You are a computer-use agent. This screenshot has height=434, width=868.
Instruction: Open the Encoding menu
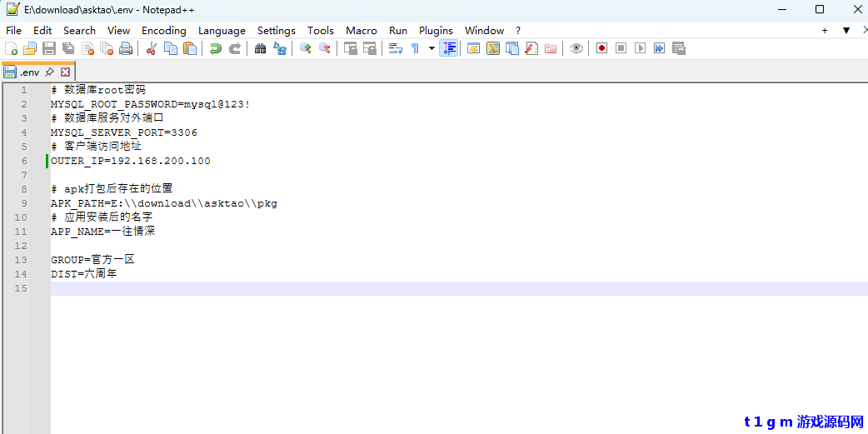[164, 31]
